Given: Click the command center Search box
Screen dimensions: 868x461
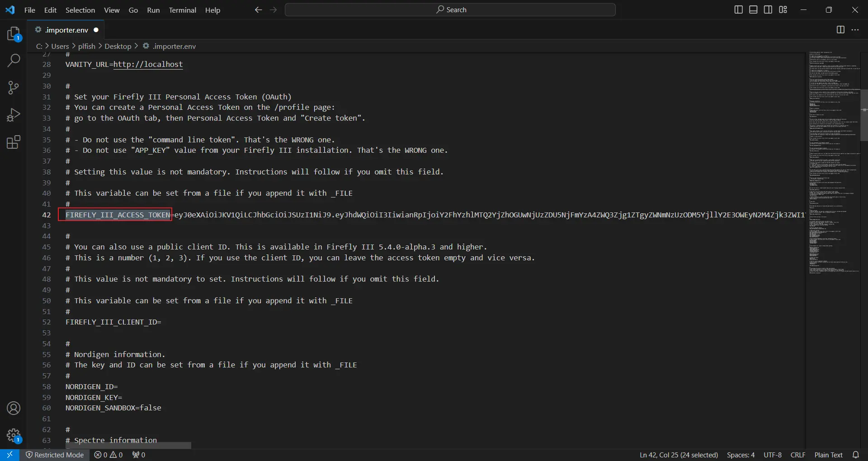Looking at the screenshot, I should (450, 9).
